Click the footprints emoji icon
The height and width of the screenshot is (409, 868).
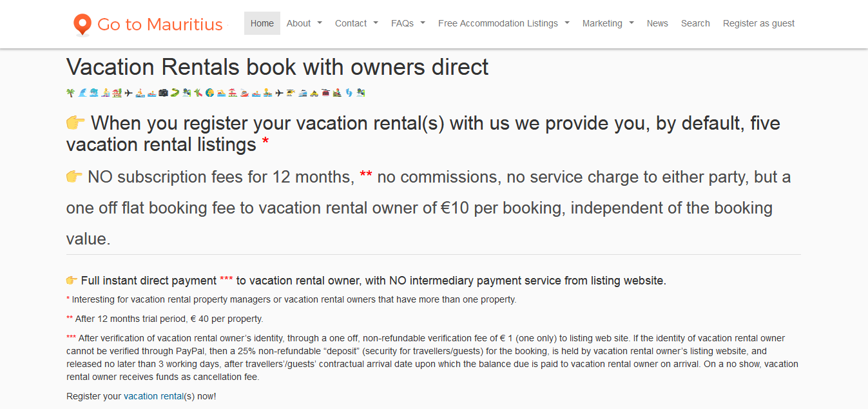pyautogui.click(x=349, y=93)
